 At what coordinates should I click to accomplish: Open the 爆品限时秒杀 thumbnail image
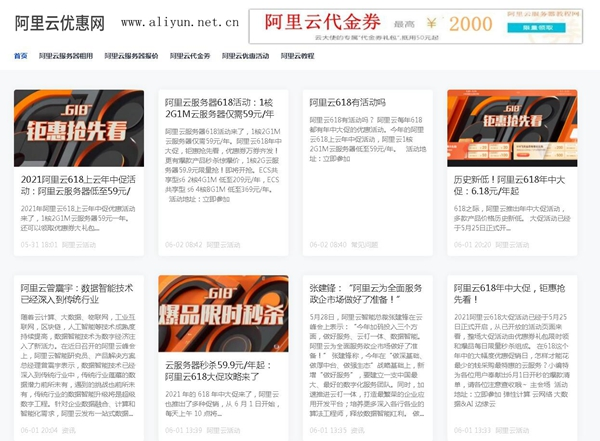223,314
